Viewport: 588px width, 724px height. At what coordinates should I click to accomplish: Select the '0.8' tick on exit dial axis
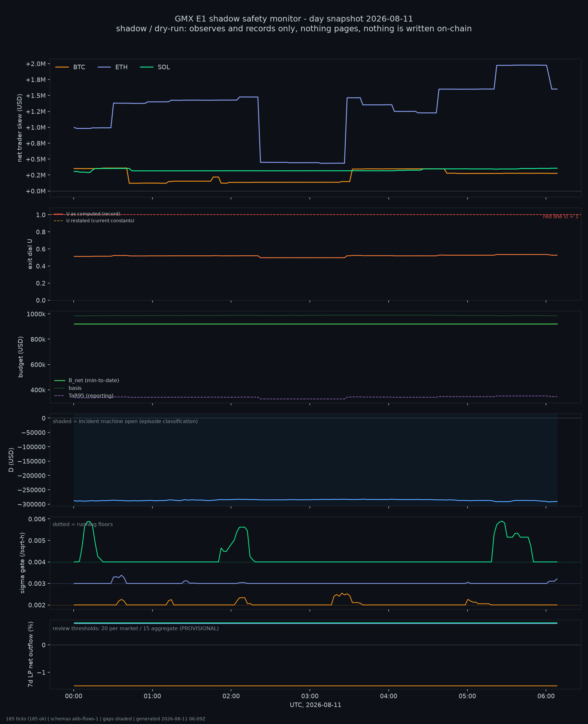pos(41,232)
